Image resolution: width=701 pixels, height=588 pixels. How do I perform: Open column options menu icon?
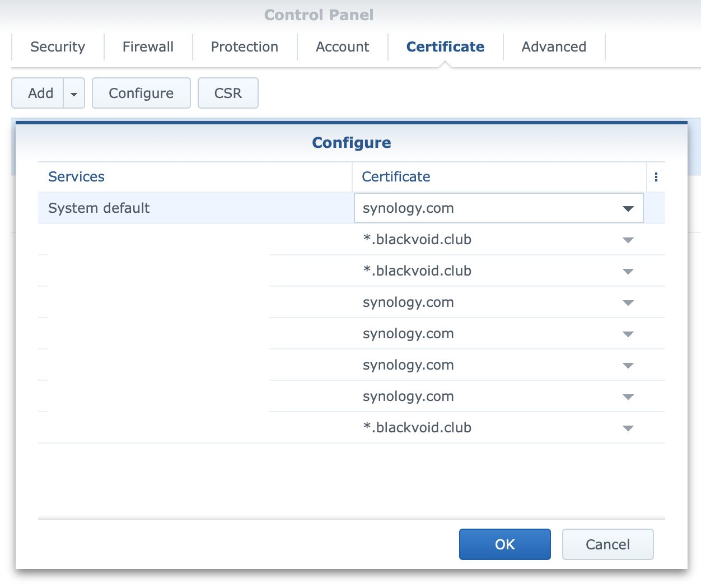coord(656,177)
